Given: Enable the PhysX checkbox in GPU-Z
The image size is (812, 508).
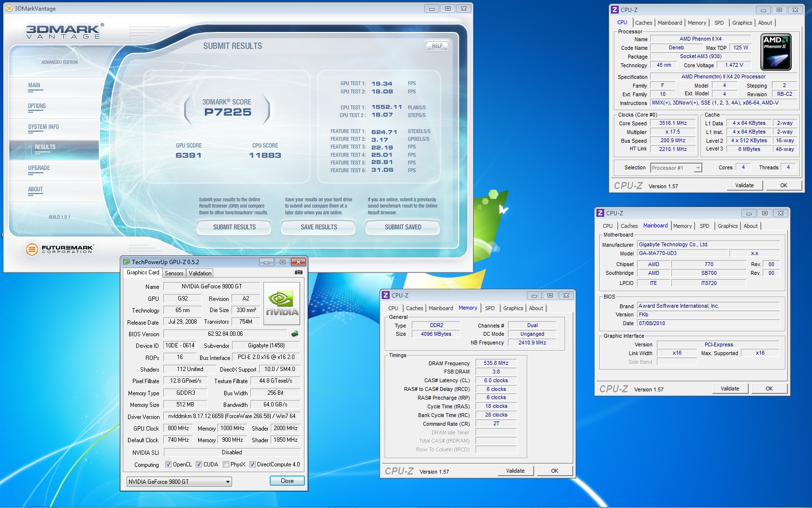Looking at the screenshot, I should click(x=226, y=464).
